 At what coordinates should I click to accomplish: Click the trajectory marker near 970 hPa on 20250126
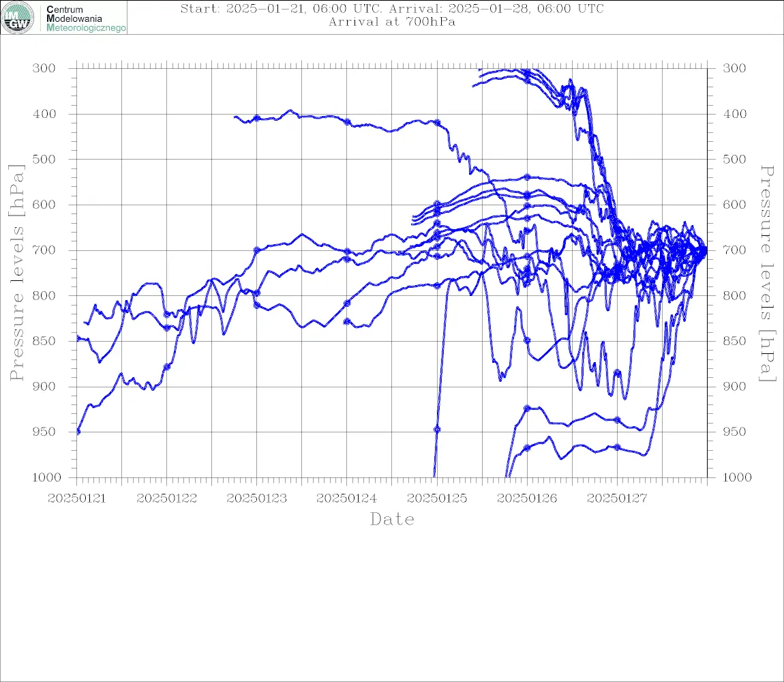coord(527,448)
